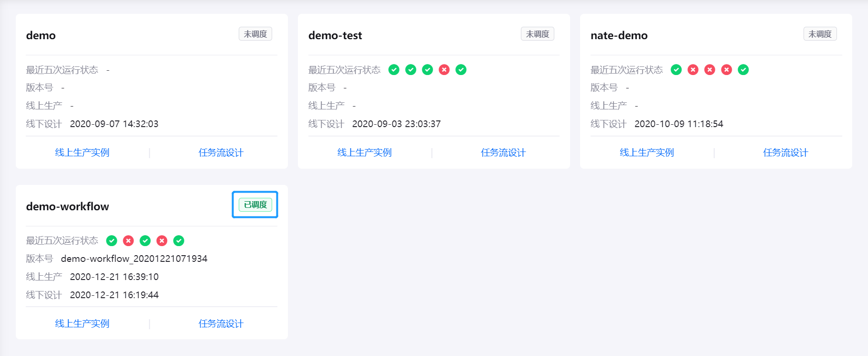The height and width of the screenshot is (356, 868).
Task: Click second success icon in demo-test run status
Action: tap(411, 70)
